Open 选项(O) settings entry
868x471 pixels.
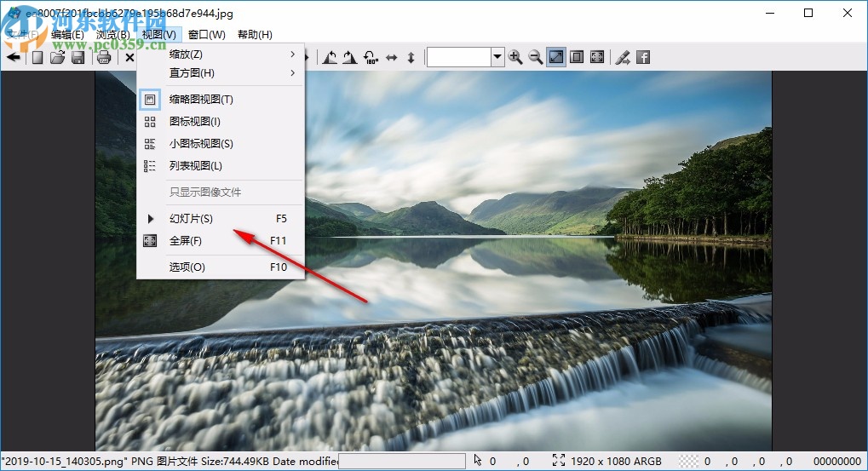pos(221,267)
